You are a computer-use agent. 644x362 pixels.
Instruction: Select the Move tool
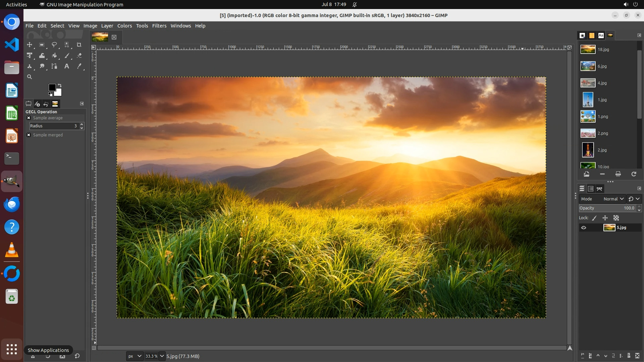30,45
